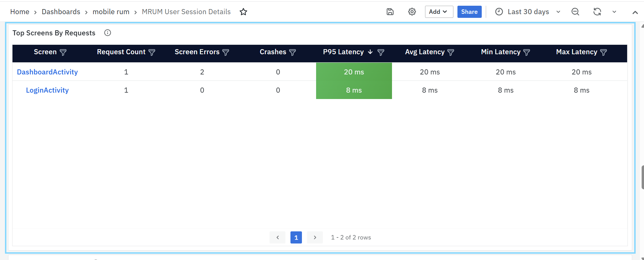
Task: Toggle sort direction on P95 Latency column
Action: tap(370, 52)
